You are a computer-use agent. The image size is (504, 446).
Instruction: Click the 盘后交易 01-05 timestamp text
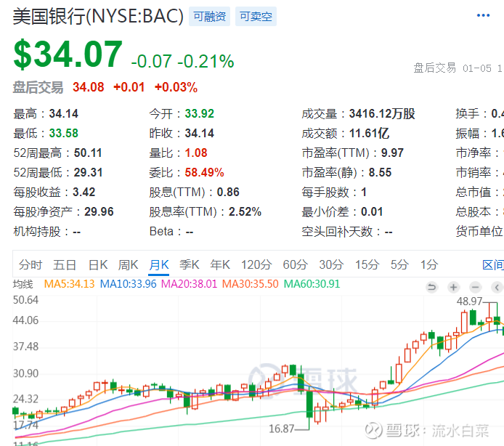458,68
